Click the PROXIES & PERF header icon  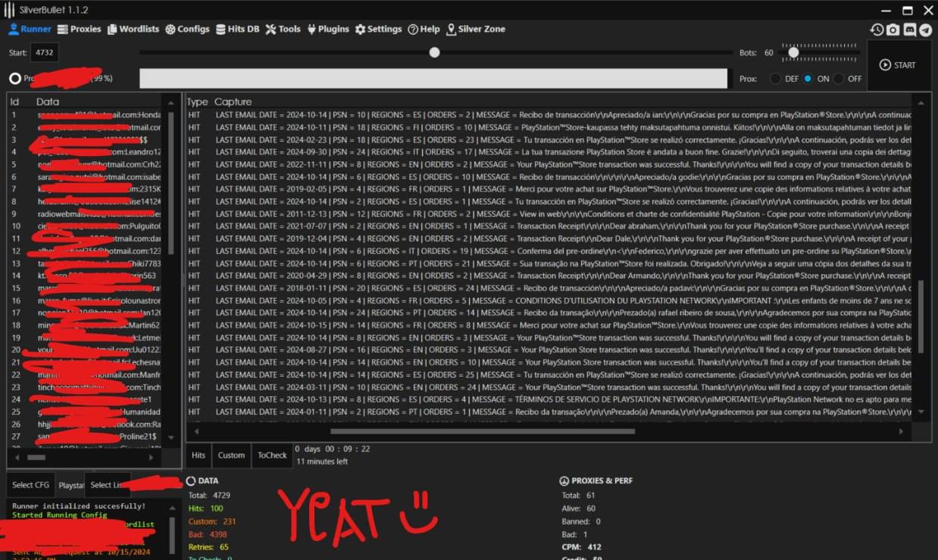(564, 480)
